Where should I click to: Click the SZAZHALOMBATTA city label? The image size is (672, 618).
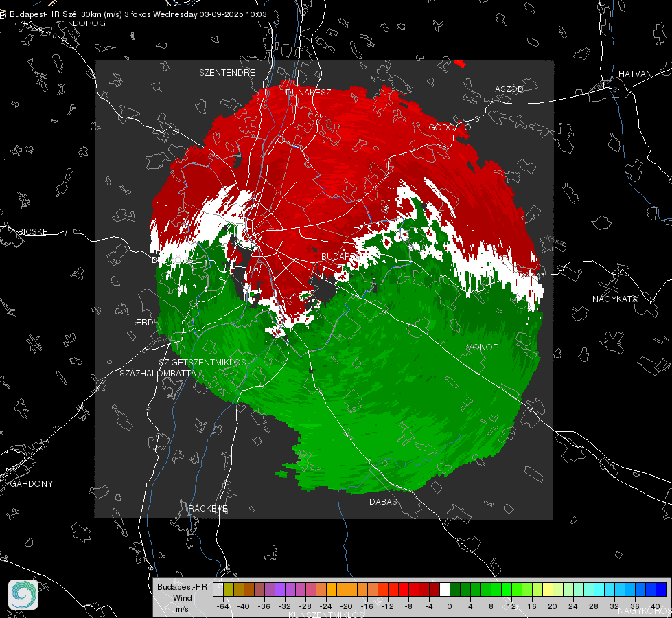point(158,374)
